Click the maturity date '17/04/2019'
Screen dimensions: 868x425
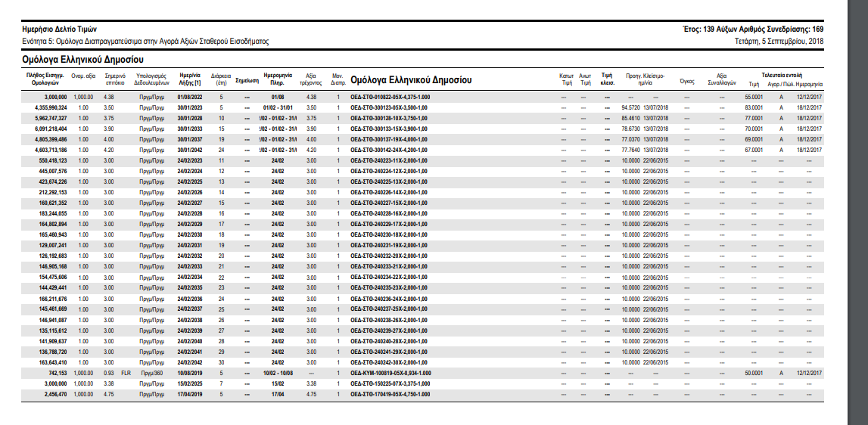click(x=190, y=395)
